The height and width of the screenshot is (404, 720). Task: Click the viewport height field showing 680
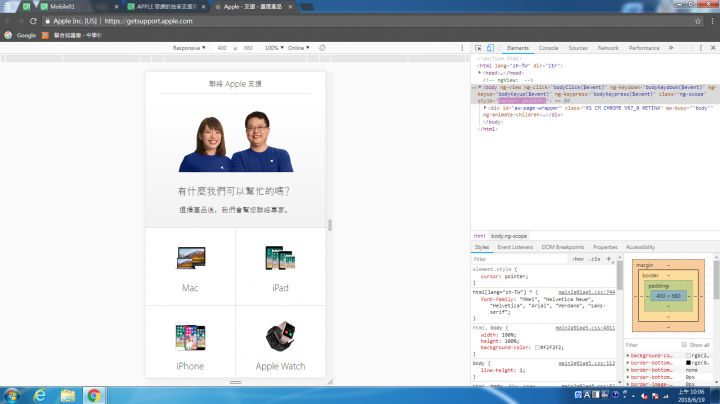point(248,48)
